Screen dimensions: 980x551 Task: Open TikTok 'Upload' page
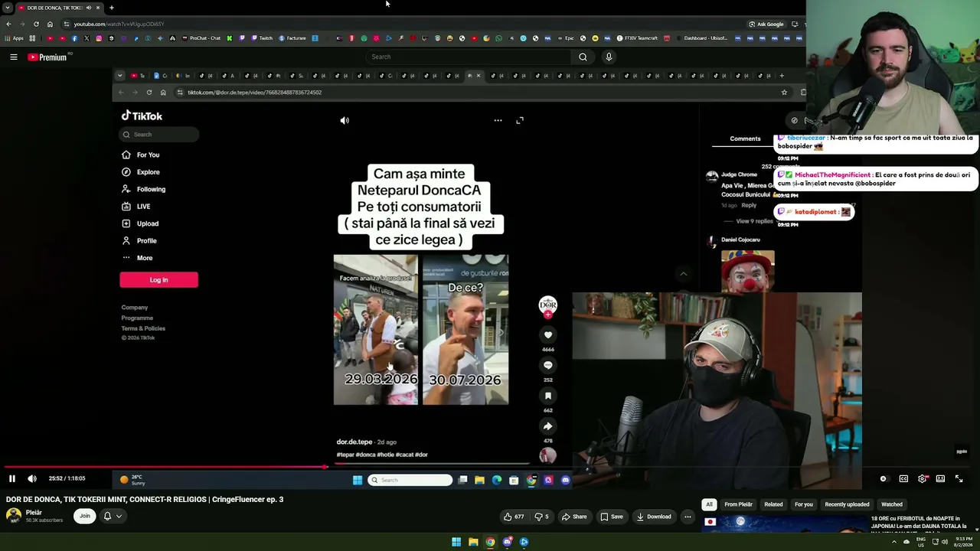coord(140,223)
